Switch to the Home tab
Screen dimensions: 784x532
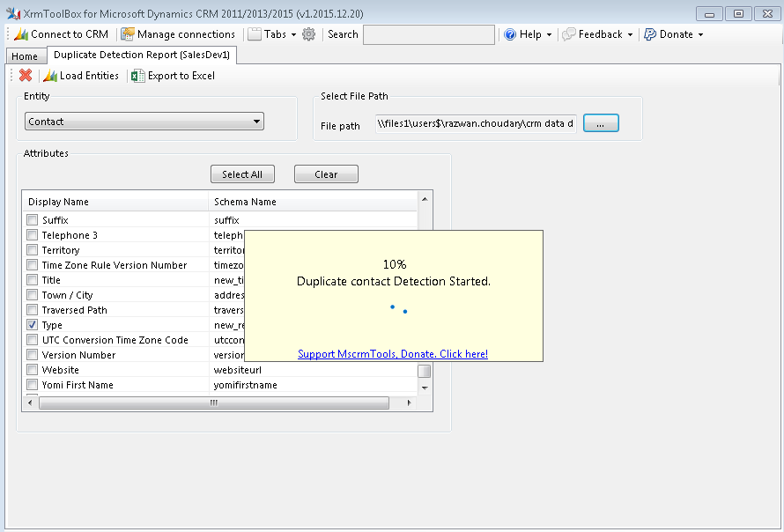pos(25,56)
